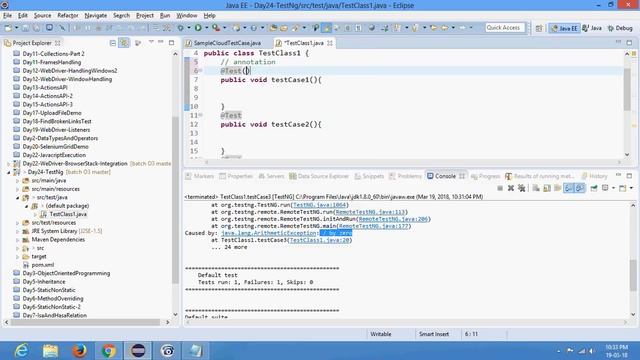Click the Terminate stop icon in Console
640x360 pixels.
coord(500,188)
